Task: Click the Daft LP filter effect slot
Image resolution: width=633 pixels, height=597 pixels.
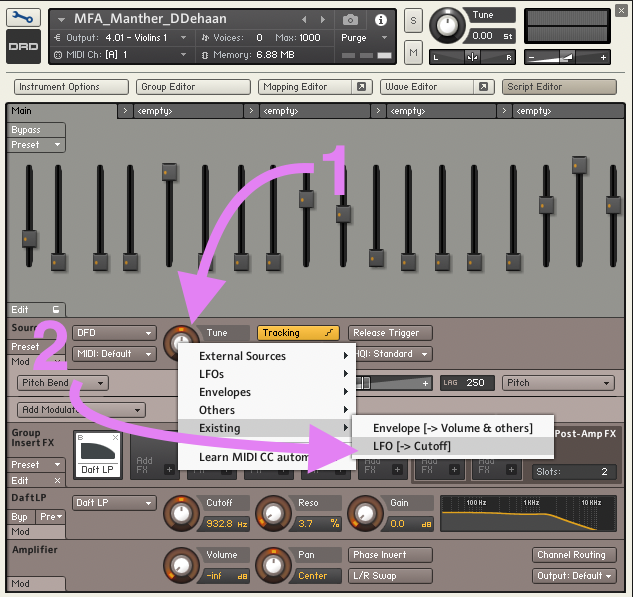Action: [x=97, y=455]
